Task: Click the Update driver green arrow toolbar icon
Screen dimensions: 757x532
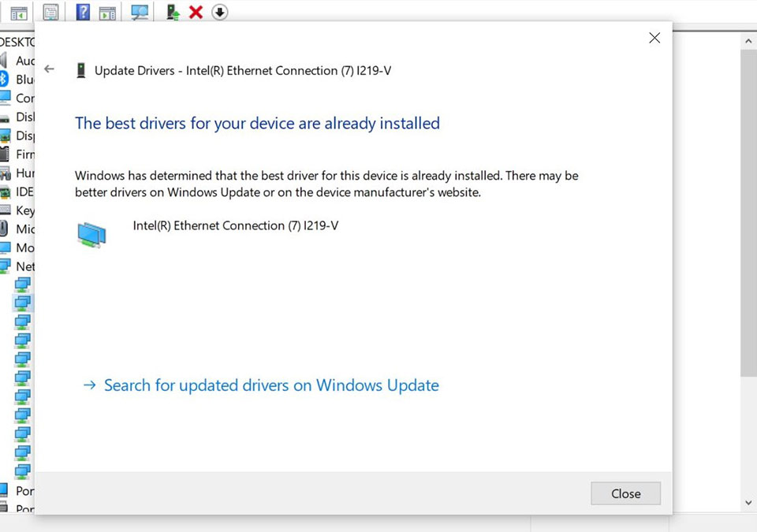Action: (173, 12)
